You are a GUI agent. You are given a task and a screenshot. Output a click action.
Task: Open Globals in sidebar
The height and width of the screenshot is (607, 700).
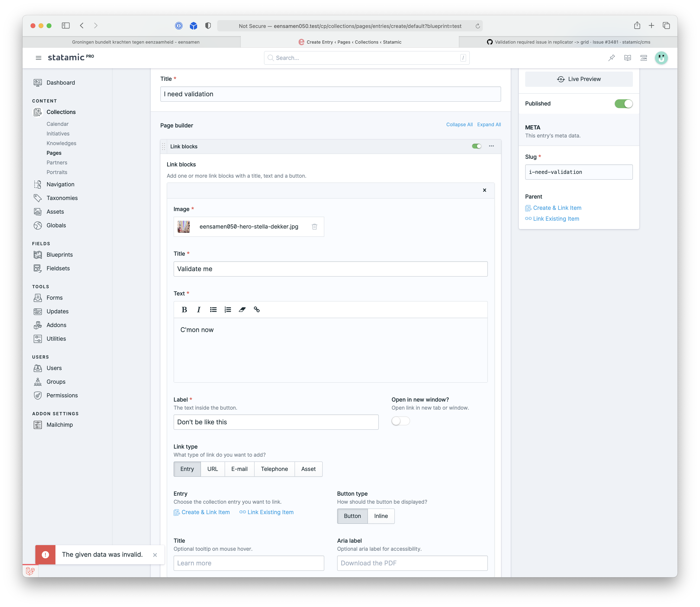pos(56,225)
